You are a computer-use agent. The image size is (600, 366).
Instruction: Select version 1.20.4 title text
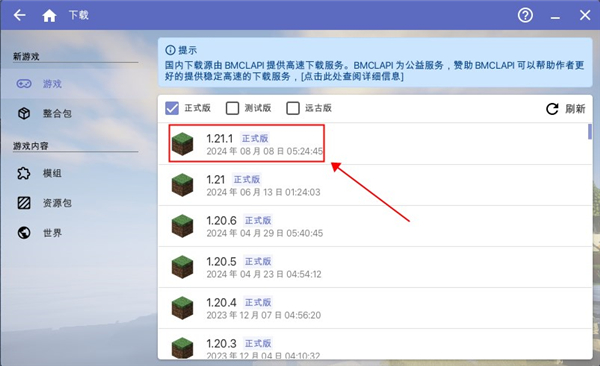point(221,302)
